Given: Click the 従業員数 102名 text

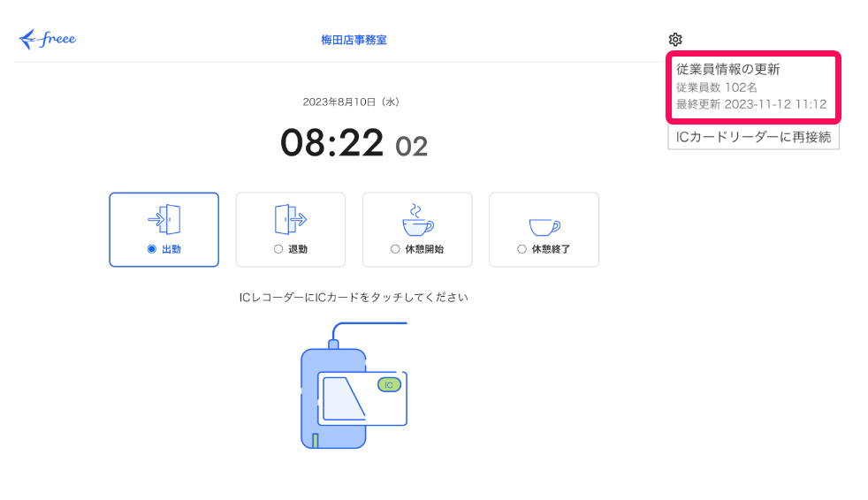Looking at the screenshot, I should click(717, 87).
